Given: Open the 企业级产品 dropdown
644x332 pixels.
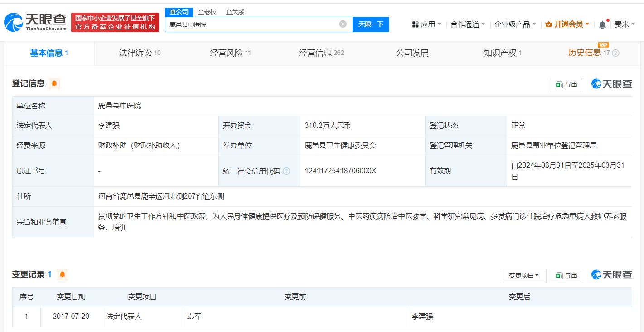Looking at the screenshot, I should click(x=515, y=24).
